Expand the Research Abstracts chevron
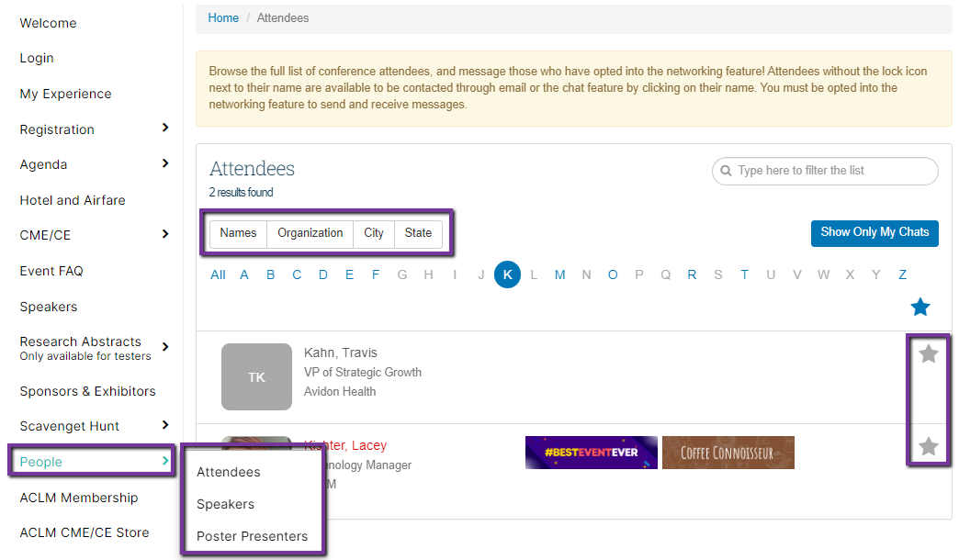The image size is (959, 560). click(165, 347)
